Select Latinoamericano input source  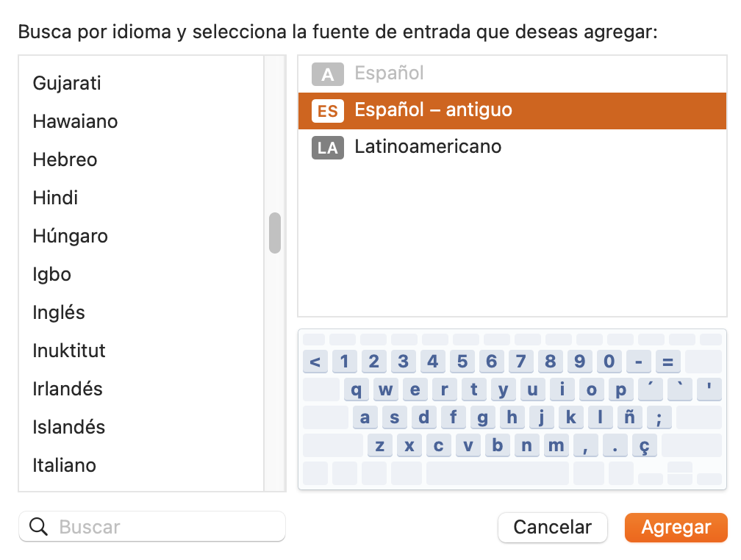428,147
